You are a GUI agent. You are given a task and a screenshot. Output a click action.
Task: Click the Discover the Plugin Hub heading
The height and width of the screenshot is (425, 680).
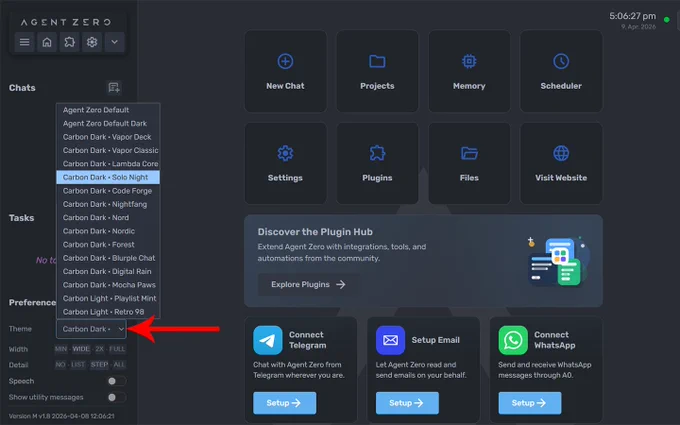(x=315, y=232)
